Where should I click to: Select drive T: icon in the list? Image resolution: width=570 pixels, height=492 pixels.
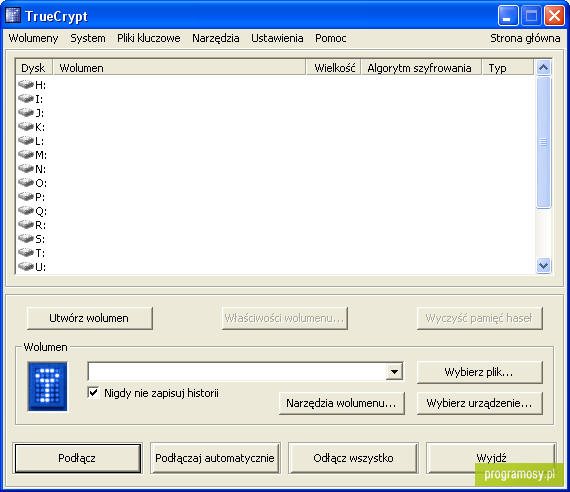pyautogui.click(x=26, y=253)
